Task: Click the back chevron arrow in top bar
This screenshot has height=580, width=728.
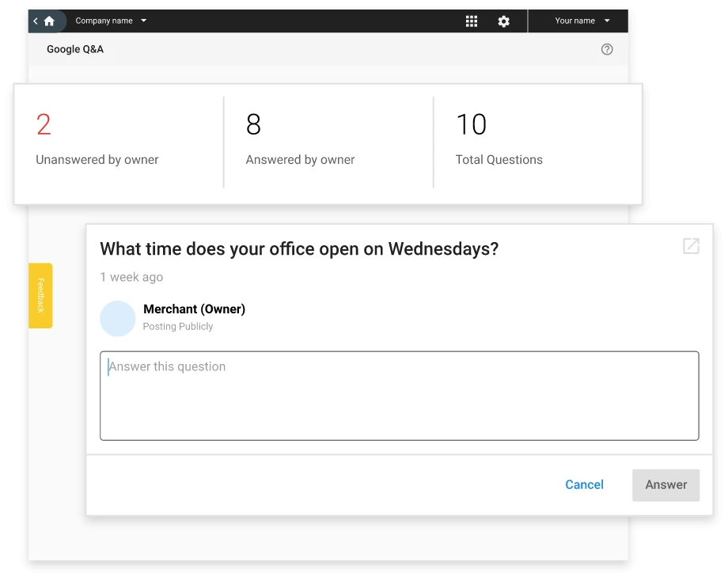Action: [x=36, y=21]
